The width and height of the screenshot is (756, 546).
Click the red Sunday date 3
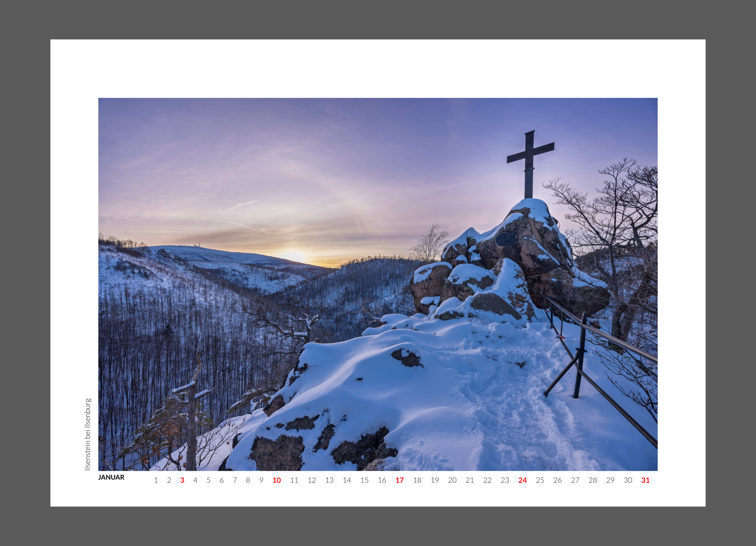[x=182, y=480]
